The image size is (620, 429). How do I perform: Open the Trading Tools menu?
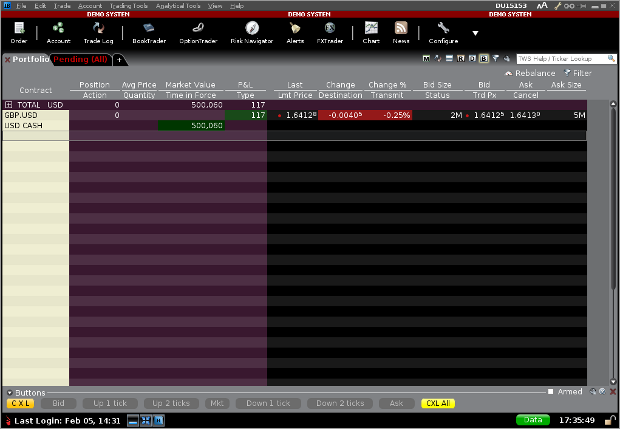point(129,6)
